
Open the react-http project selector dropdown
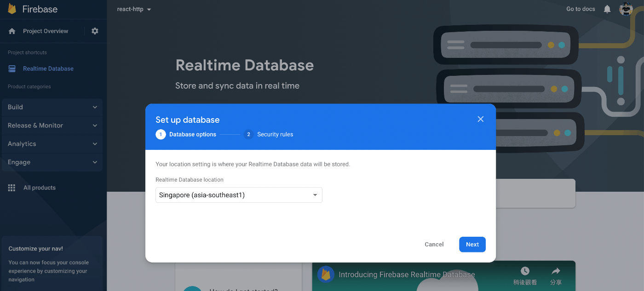point(134,9)
